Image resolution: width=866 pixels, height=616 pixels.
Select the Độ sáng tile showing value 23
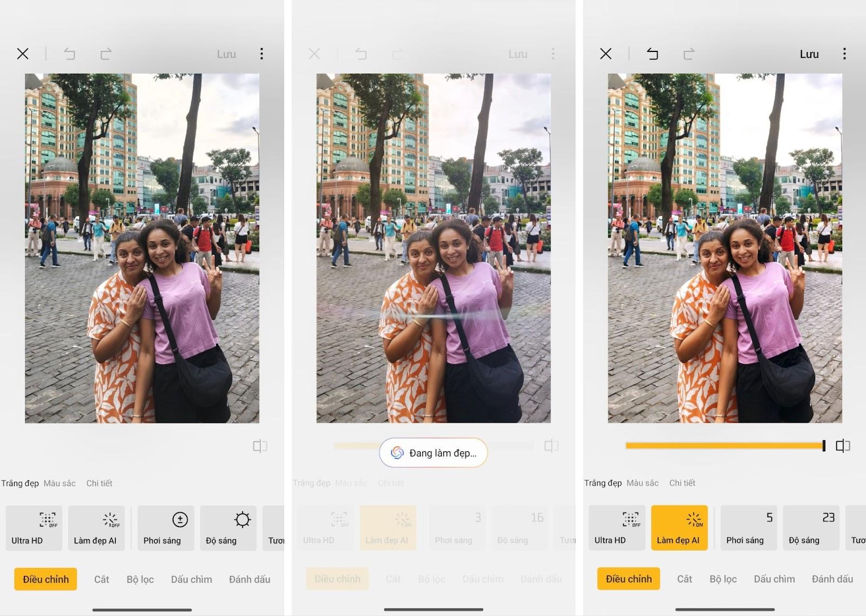pos(811,528)
